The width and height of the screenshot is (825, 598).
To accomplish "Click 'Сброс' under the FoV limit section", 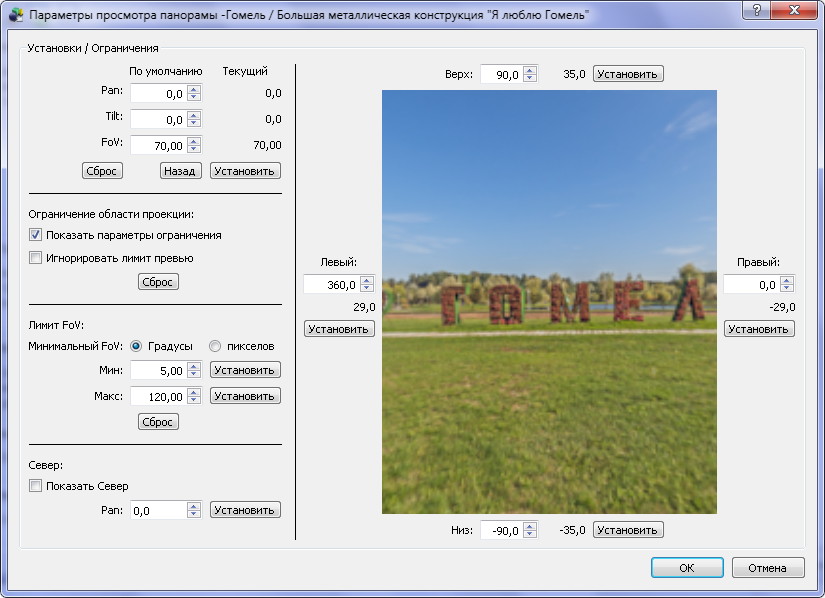I will (x=158, y=422).
